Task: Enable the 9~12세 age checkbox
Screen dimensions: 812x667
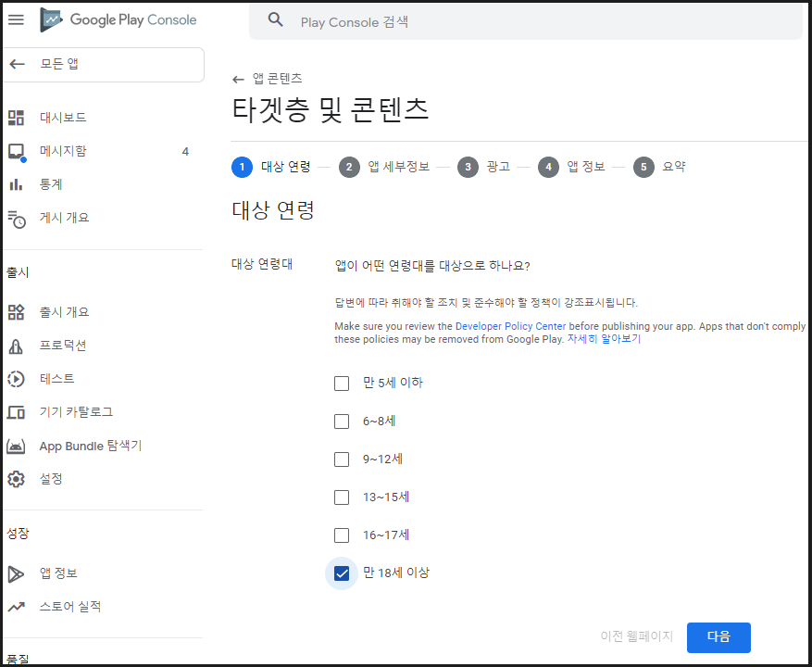Action: point(342,459)
